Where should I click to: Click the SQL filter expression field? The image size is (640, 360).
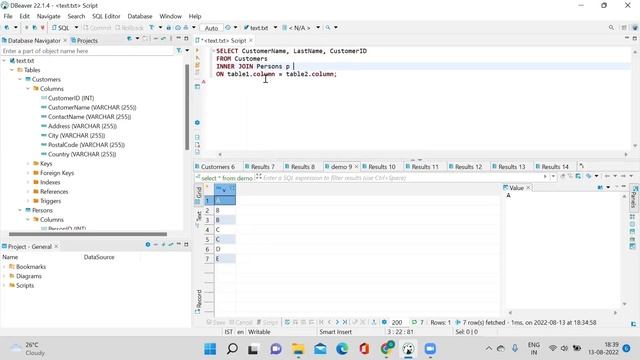click(402, 178)
